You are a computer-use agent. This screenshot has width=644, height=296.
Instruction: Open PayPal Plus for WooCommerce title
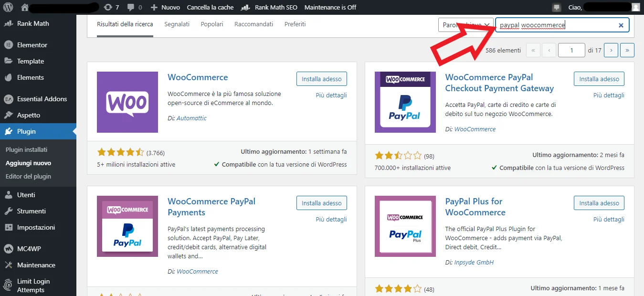point(475,207)
